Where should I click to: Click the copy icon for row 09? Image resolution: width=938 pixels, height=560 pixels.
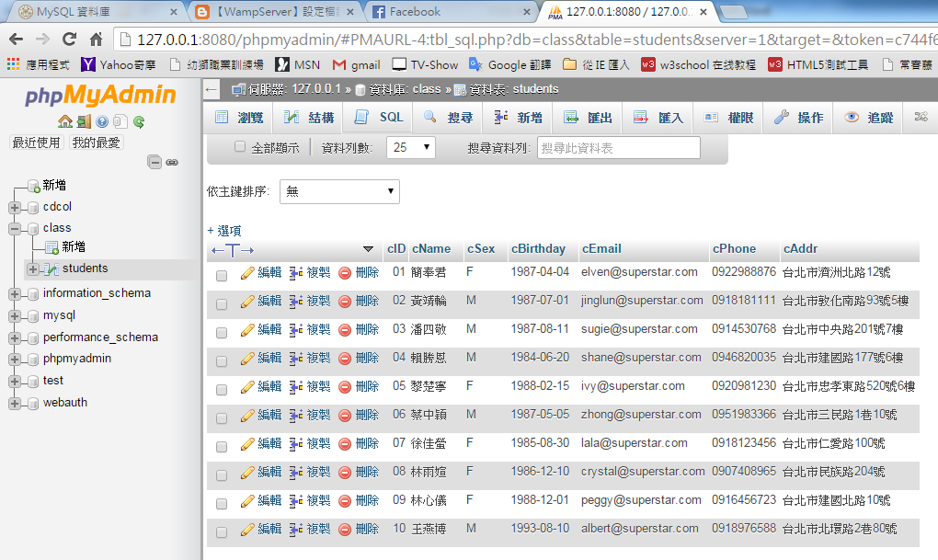pos(295,501)
